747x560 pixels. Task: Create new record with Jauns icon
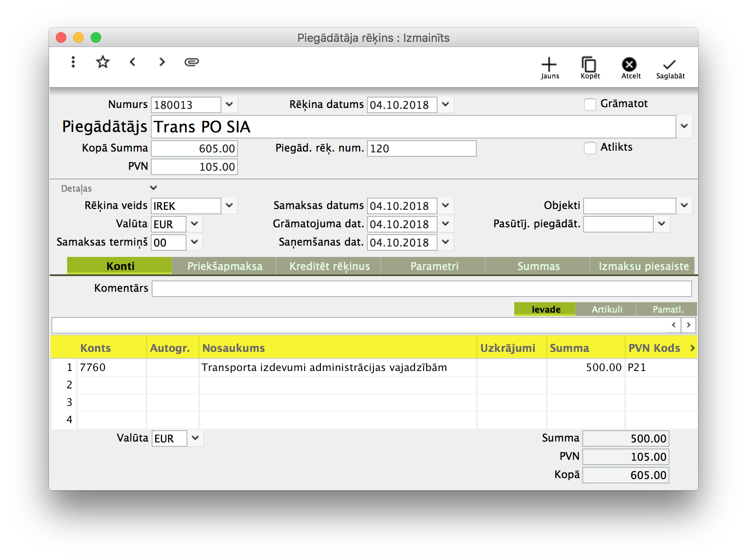549,68
